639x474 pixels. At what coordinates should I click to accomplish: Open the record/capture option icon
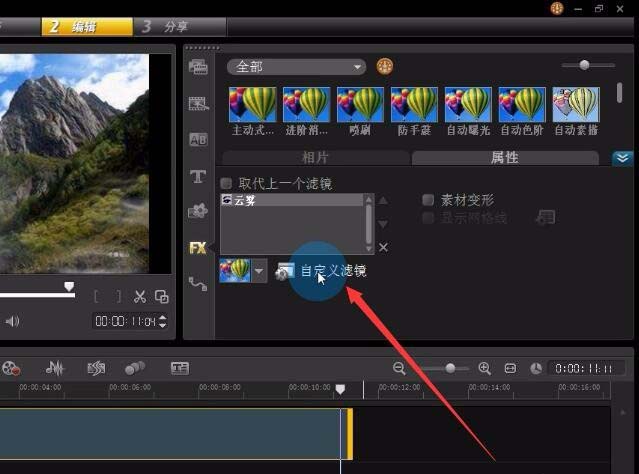coord(11,368)
